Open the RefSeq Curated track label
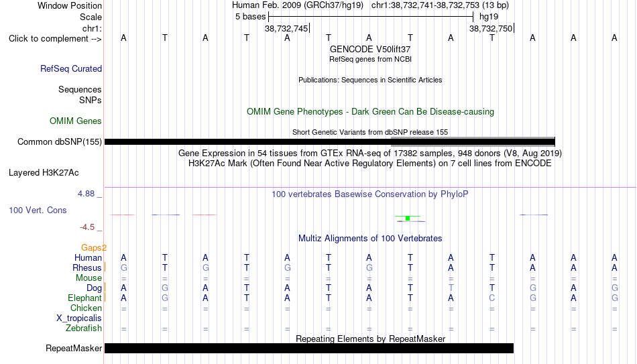 pyautogui.click(x=71, y=68)
